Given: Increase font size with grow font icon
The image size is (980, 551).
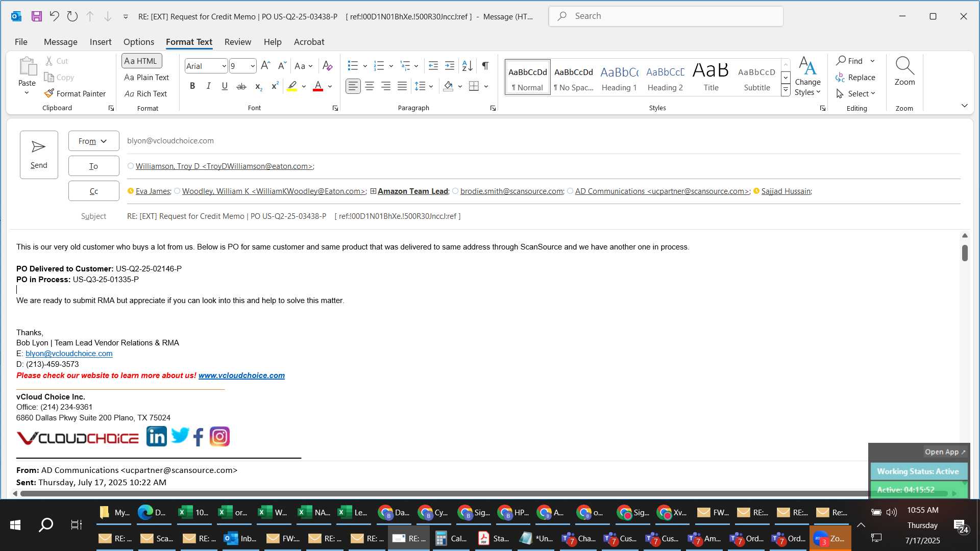Looking at the screenshot, I should (265, 66).
